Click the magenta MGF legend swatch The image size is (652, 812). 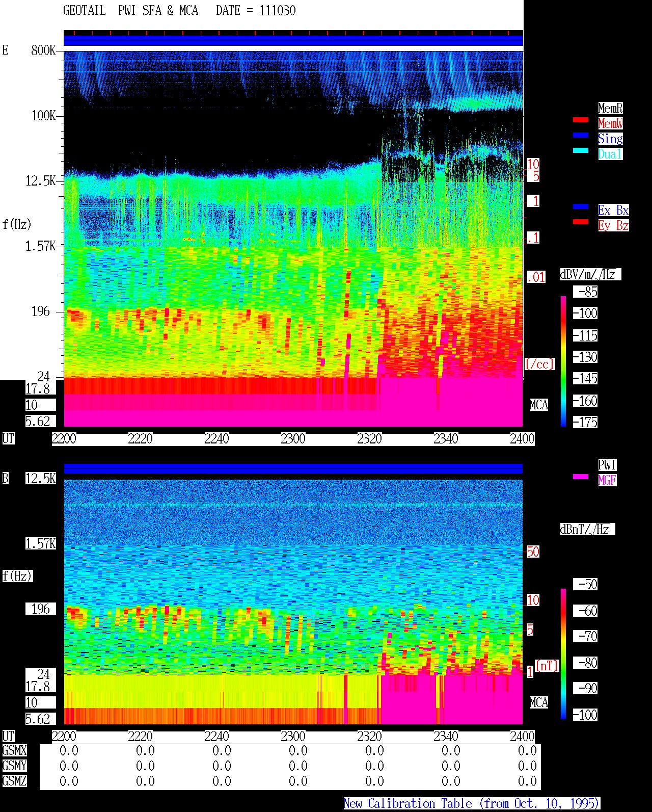[x=581, y=477]
